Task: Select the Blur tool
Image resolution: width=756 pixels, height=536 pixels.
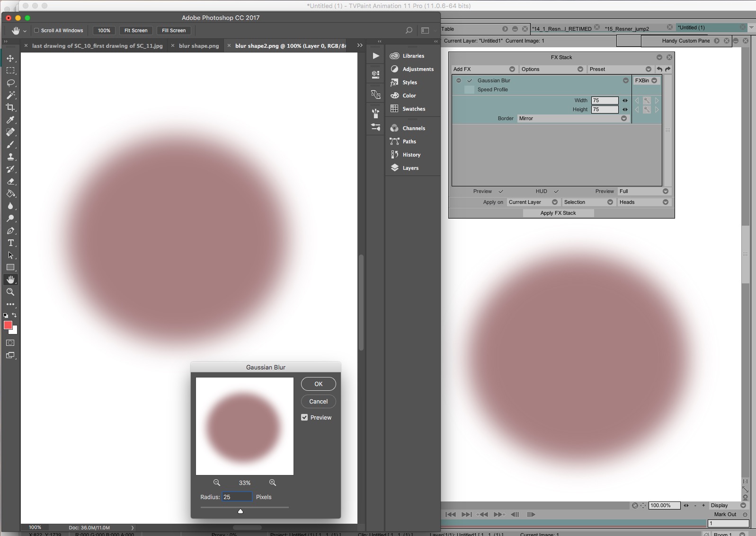Action: (10, 206)
